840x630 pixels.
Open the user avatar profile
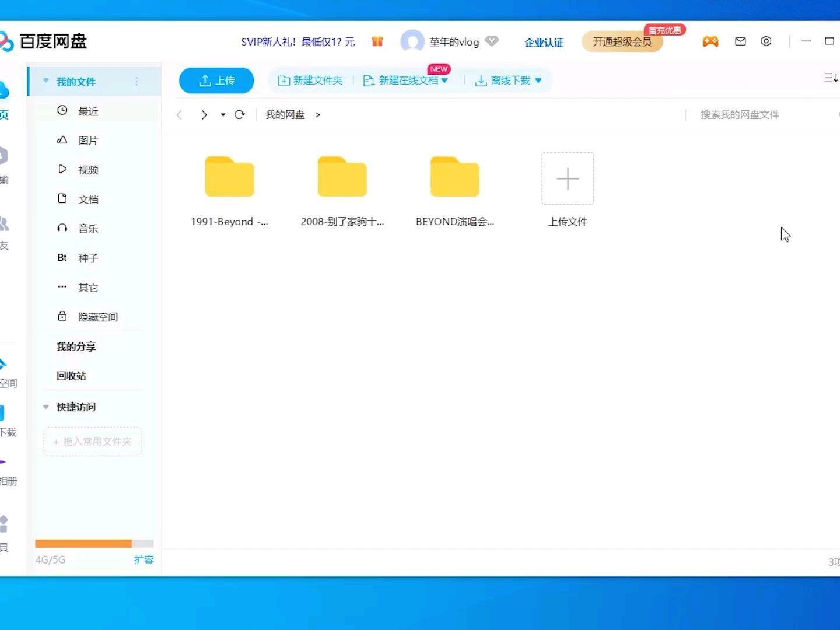point(412,41)
